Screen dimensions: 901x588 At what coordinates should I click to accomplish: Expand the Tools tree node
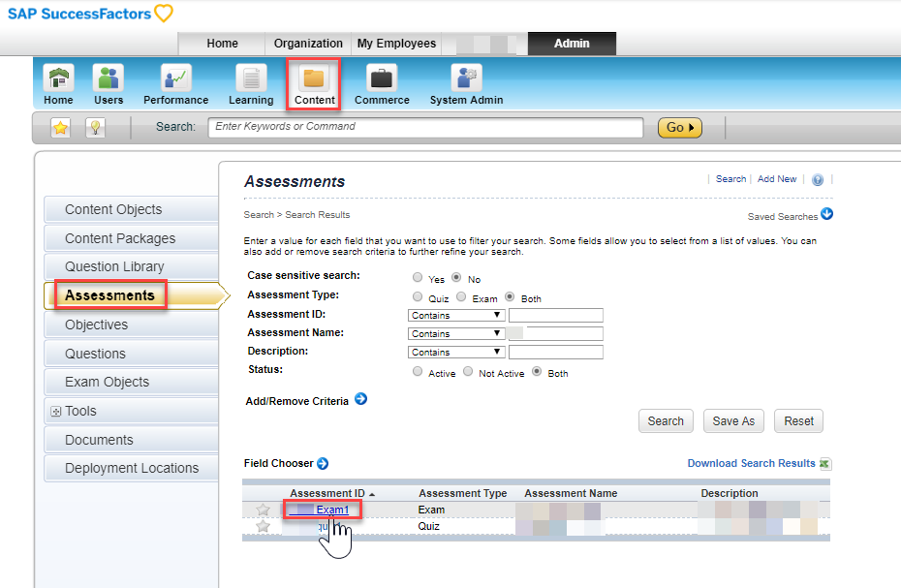56,412
